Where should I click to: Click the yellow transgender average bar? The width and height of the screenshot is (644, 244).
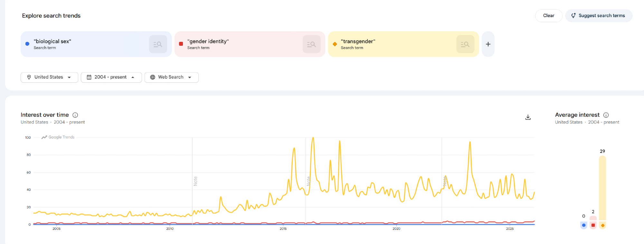click(602, 188)
